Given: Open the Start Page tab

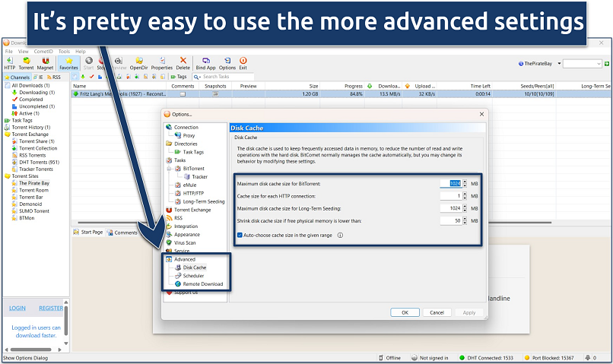Looking at the screenshot, I should 88,233.
